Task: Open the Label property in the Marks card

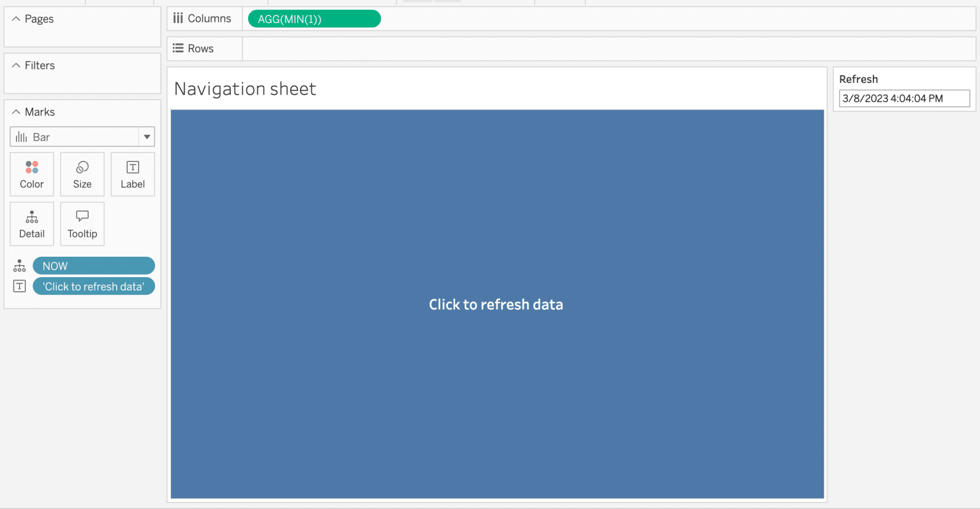Action: click(x=132, y=174)
